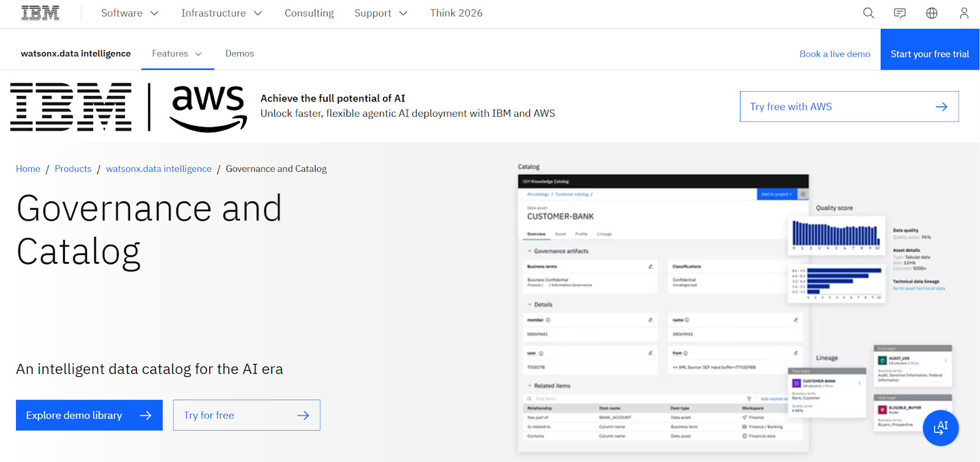Go to Home breadcrumb link
980x462 pixels.
[x=28, y=169]
